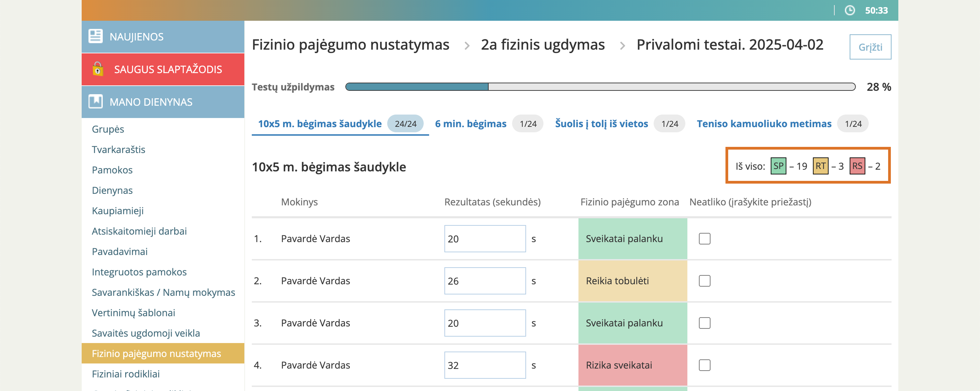Open Fiziniai rodikliai in sidebar
980x391 pixels.
126,374
